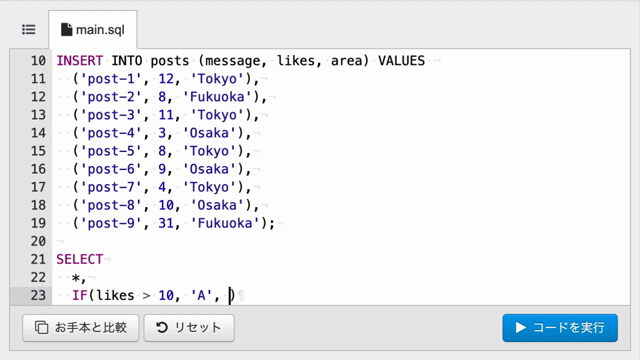This screenshot has height=360, width=640.
Task: Click the 'Fukuoka' string on line 19
Action: coord(224,223)
